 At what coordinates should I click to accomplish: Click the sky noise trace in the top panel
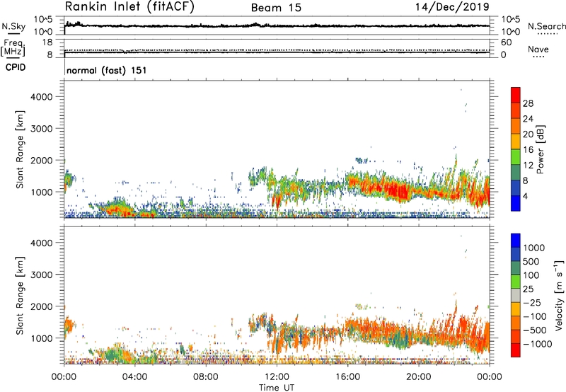[277, 25]
